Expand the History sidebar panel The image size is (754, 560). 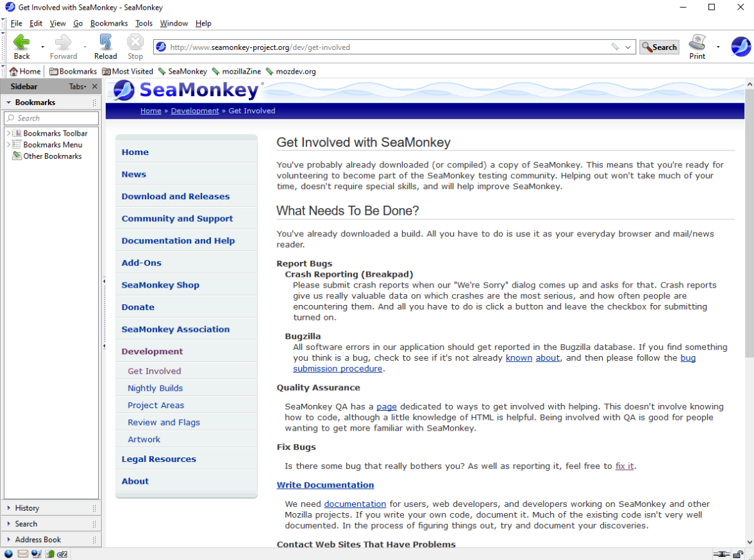(27, 508)
